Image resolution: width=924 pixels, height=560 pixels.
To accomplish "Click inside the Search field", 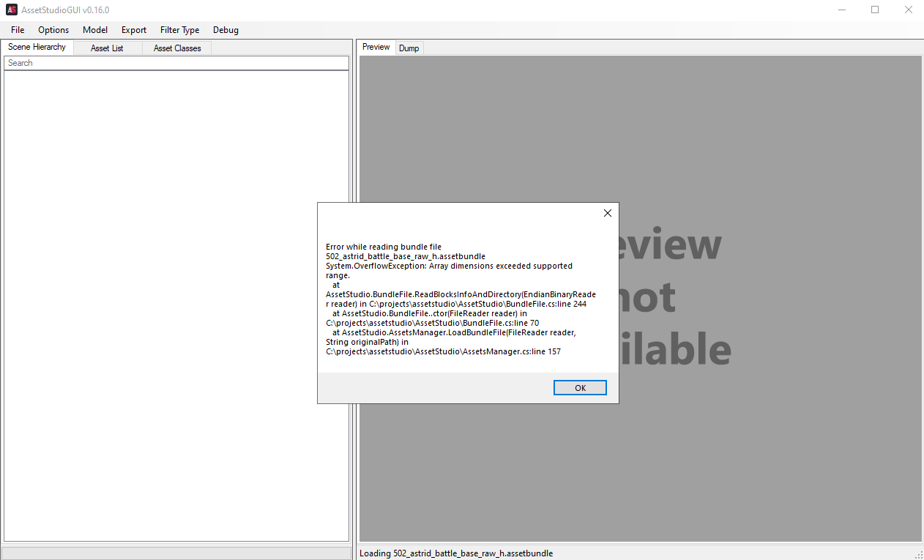I will pos(176,63).
